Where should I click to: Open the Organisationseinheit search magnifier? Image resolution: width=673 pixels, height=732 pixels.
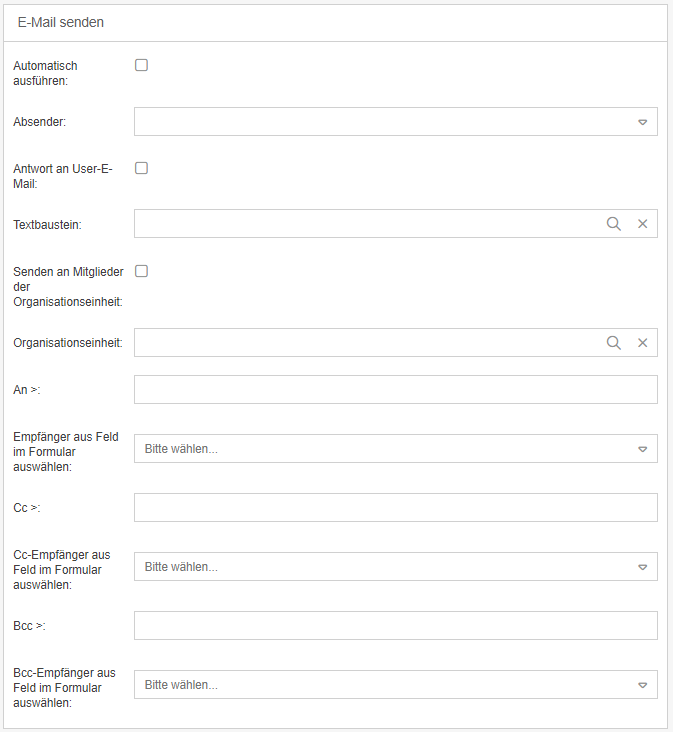click(x=614, y=343)
